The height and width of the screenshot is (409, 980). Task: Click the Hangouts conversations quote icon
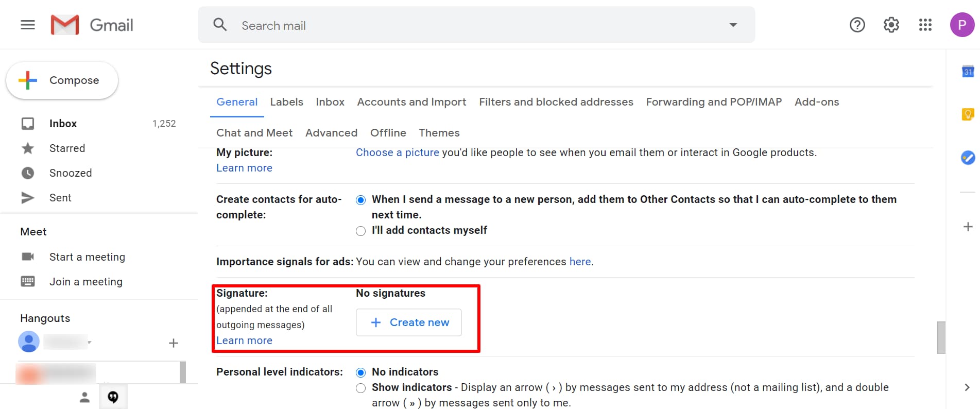point(113,397)
